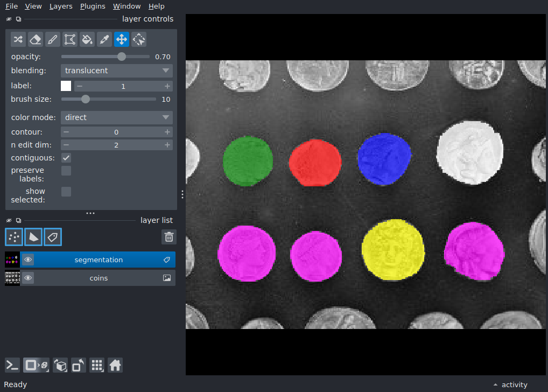The image size is (548, 392).
Task: Roll the displayed dimensions
Action: pos(60,366)
